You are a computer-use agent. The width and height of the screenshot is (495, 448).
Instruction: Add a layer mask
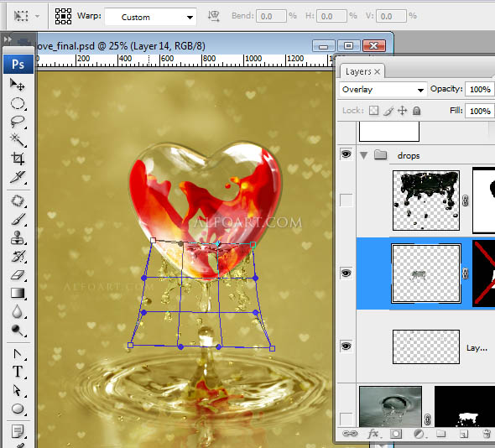[x=395, y=434]
